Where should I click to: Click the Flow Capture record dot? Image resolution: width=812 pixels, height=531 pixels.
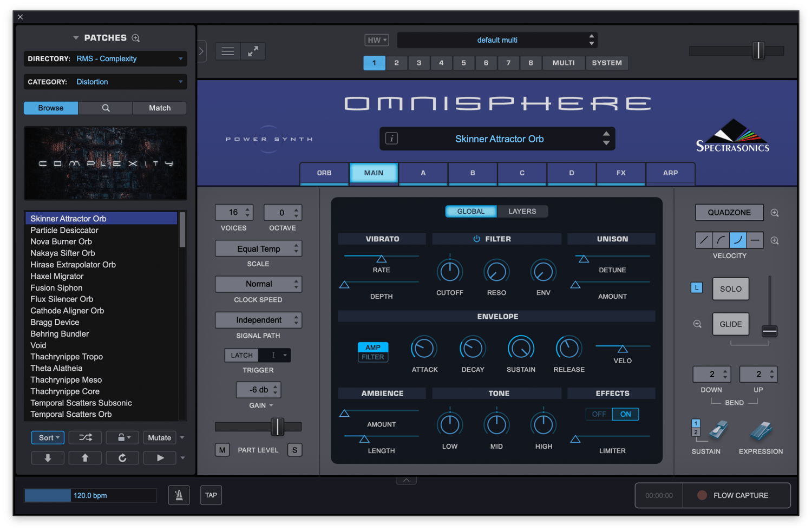point(702,495)
